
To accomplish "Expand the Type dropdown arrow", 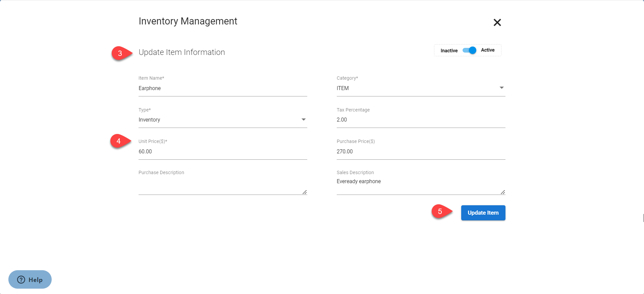I will pos(303,120).
